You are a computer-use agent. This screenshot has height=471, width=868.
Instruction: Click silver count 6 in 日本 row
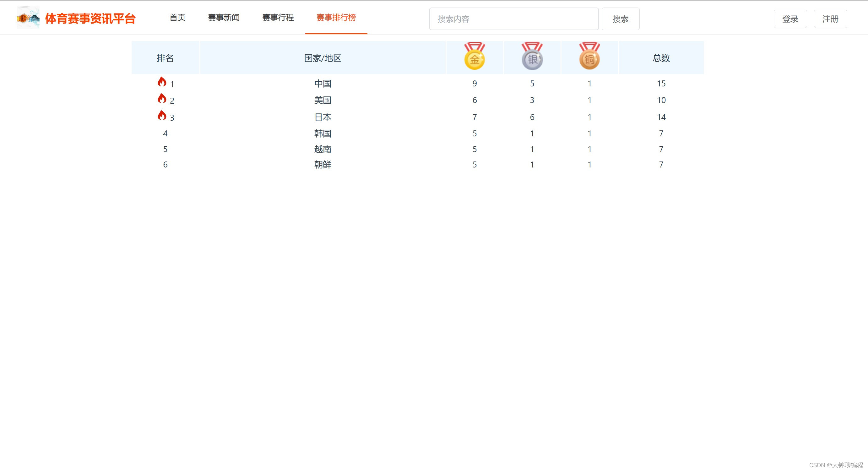(x=532, y=117)
